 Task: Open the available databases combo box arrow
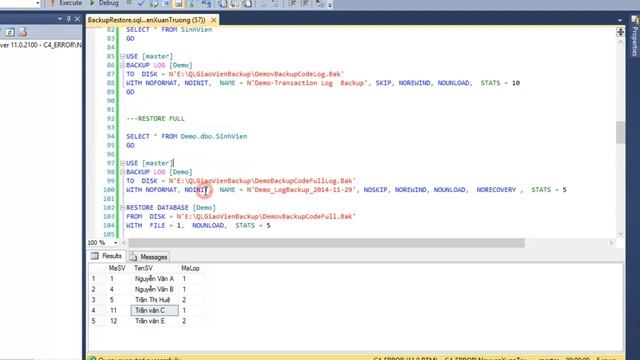pyautogui.click(x=38, y=3)
